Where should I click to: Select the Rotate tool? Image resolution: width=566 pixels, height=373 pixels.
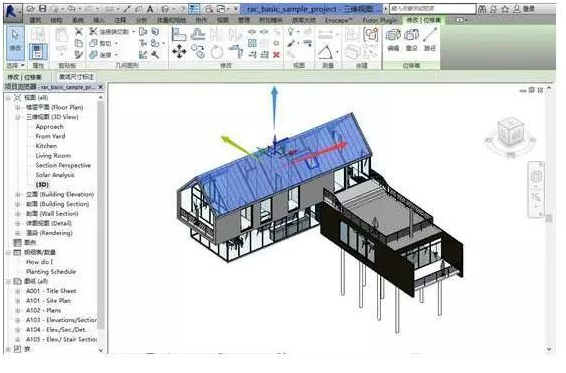[217, 52]
